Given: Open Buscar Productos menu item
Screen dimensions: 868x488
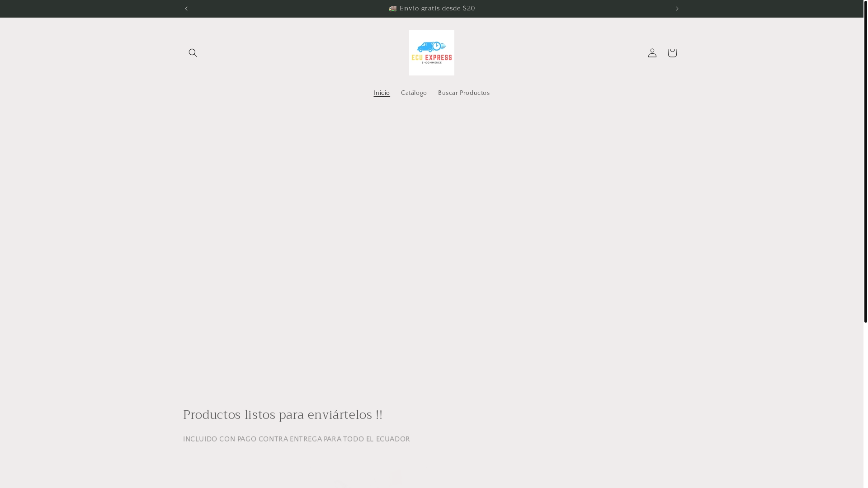Looking at the screenshot, I should tap(464, 93).
